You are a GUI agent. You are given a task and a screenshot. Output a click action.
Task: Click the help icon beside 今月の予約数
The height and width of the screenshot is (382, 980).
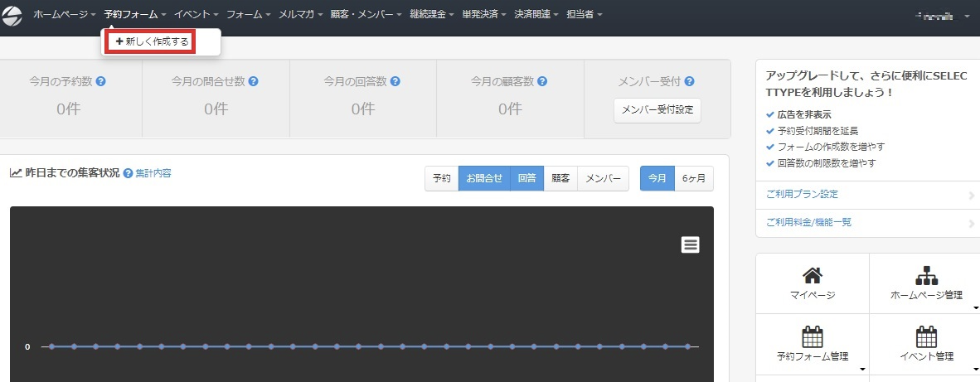(100, 81)
